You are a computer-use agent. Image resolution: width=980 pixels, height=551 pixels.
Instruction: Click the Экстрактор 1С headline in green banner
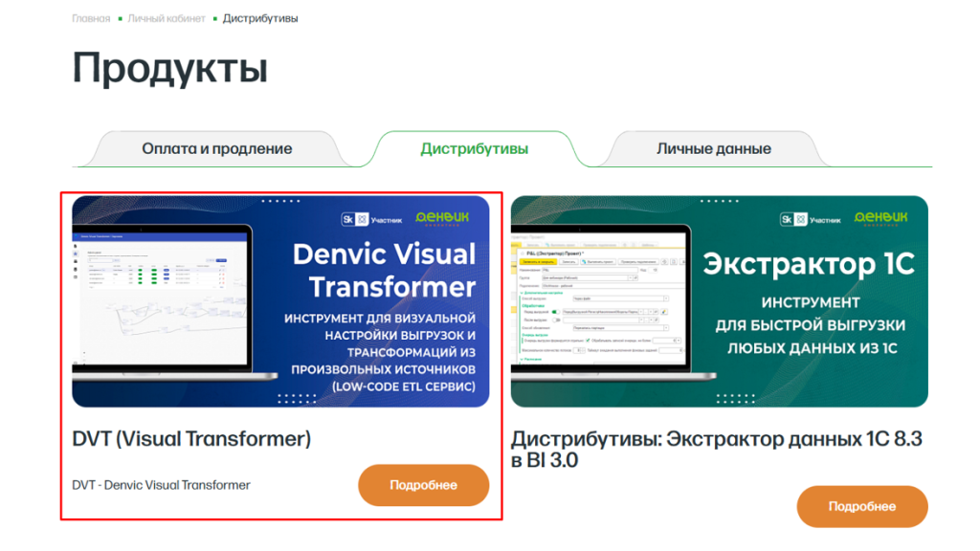809,263
